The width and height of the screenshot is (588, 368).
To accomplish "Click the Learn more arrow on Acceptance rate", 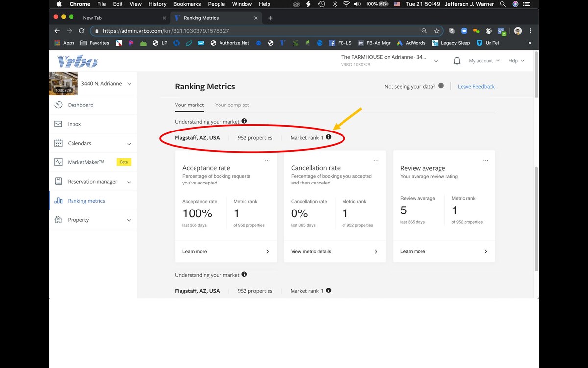I will 267,251.
